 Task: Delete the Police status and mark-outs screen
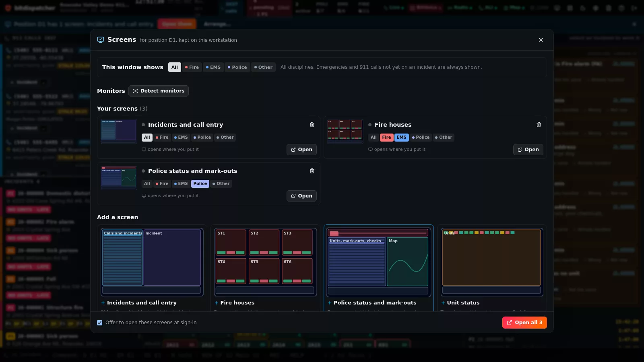[x=312, y=171]
